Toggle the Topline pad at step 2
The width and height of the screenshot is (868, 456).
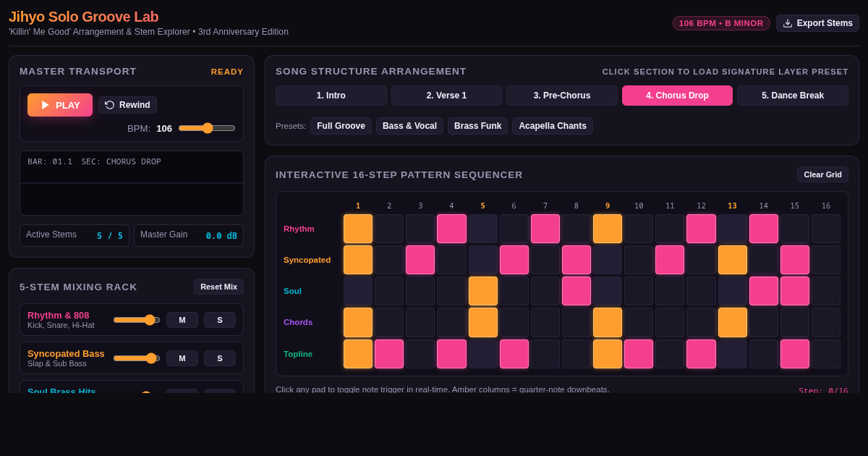389,354
